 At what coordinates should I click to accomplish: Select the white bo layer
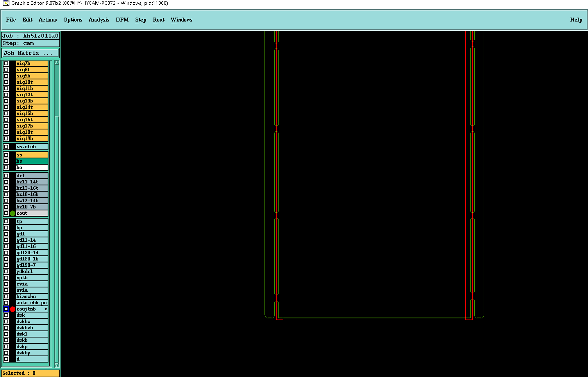[32, 167]
